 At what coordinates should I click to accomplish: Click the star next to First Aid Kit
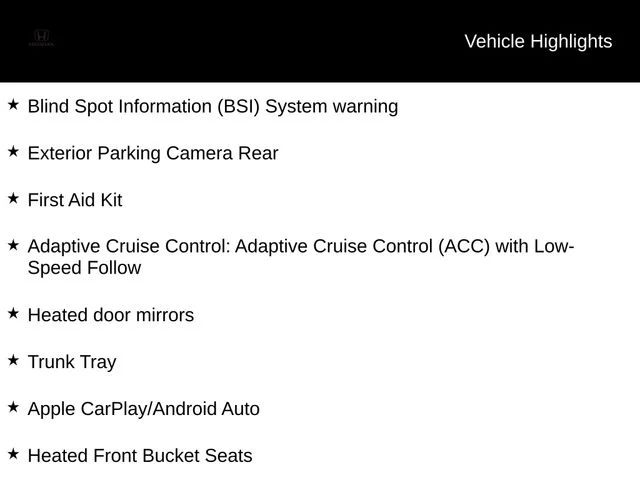pyautogui.click(x=13, y=198)
